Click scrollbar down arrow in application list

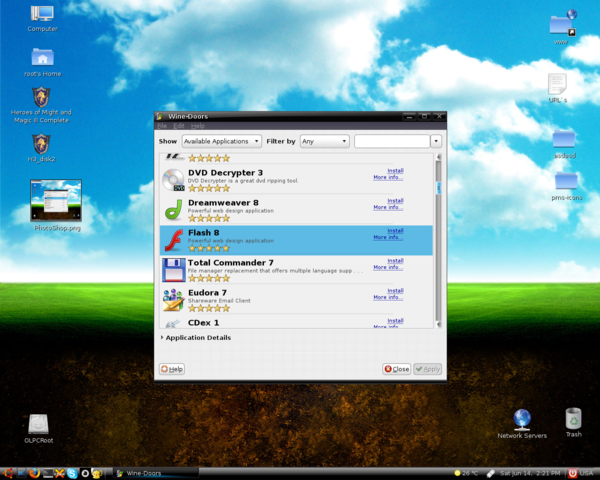[x=438, y=325]
